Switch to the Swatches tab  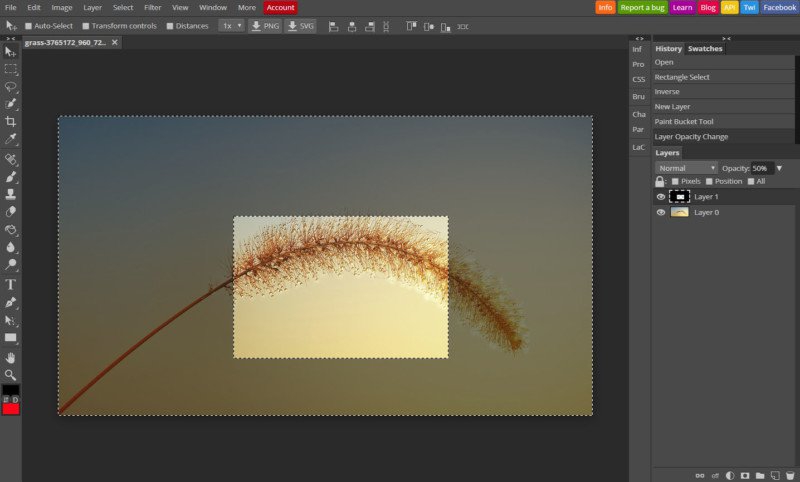coord(705,48)
